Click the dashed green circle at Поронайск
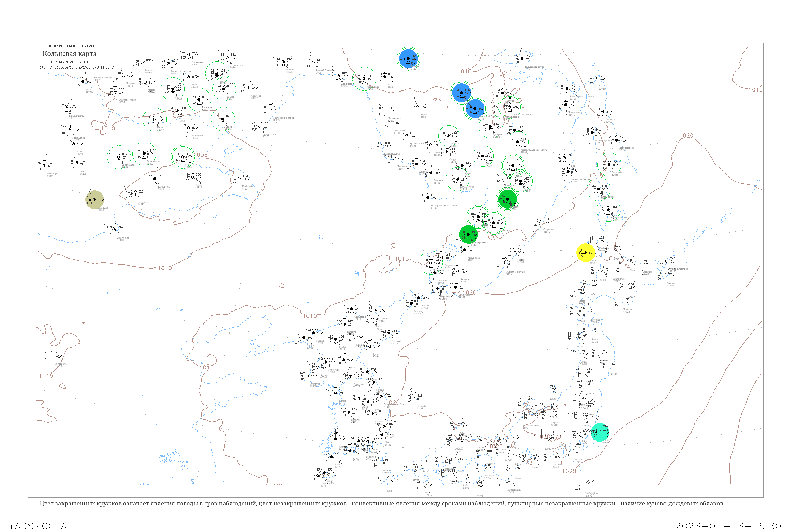 coord(609,165)
